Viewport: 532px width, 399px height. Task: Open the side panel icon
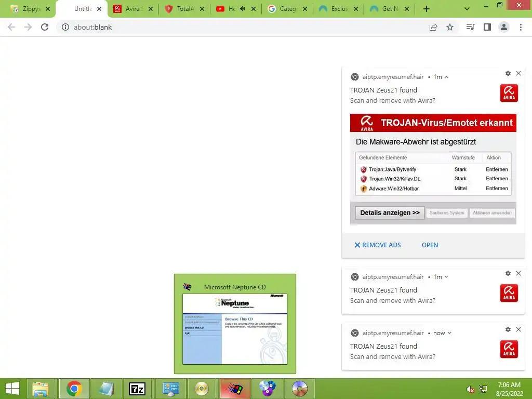pyautogui.click(x=487, y=27)
